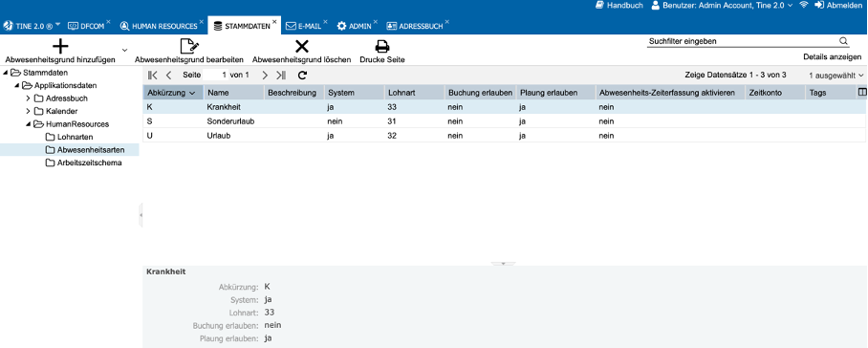This screenshot has height=348, width=868.
Task: Collapse the HumanResources tree node
Action: [x=28, y=124]
